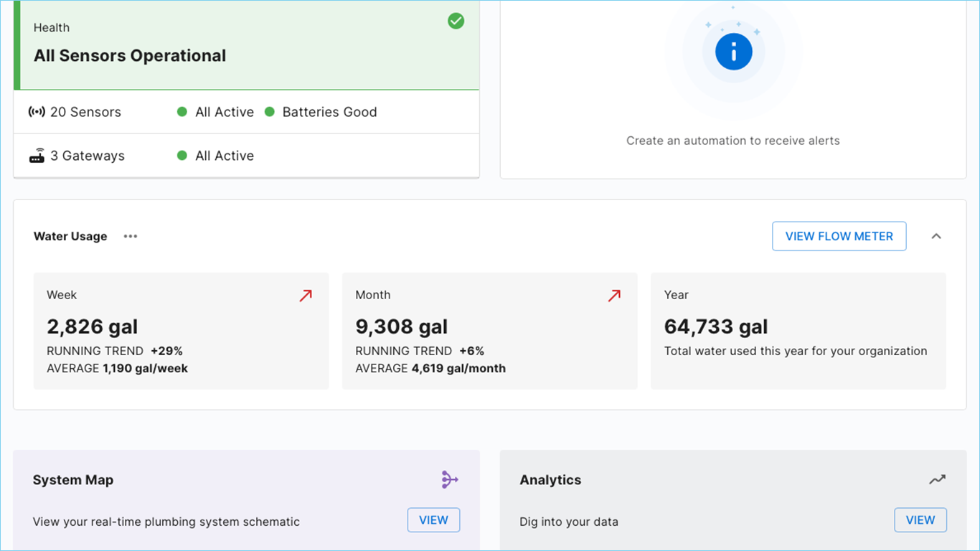980x551 pixels.
Task: Collapse the Water Usage section
Action: [x=936, y=236]
